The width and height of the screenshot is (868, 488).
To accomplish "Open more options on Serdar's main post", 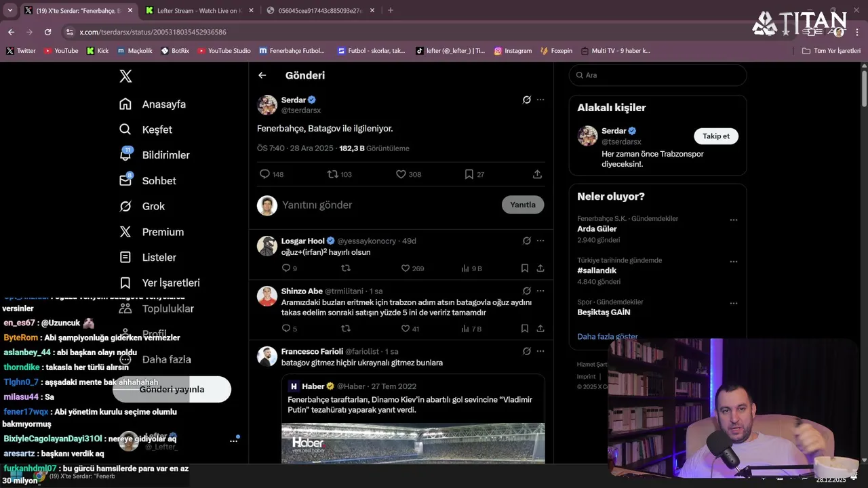I will tap(540, 100).
